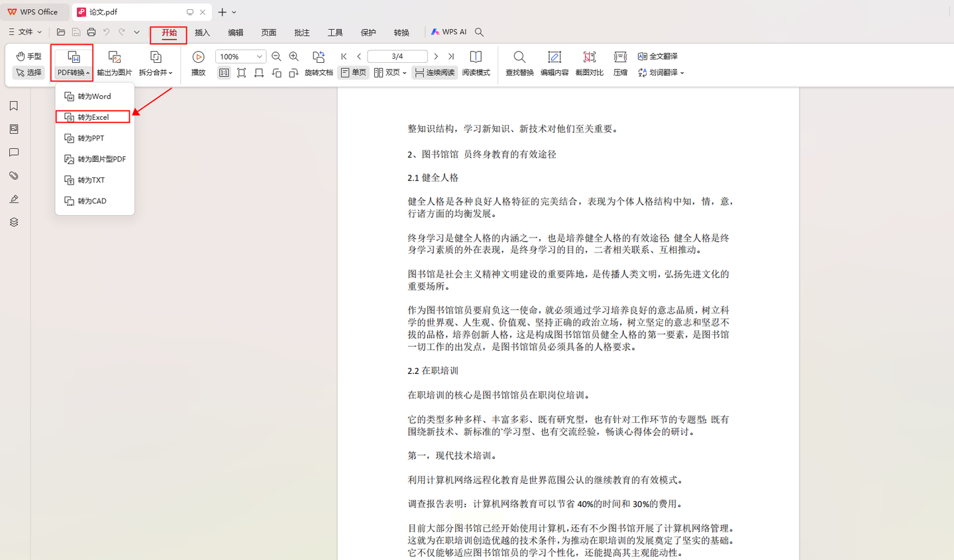This screenshot has width=954, height=560.
Task: Open the 批注 annotation ribbon tab
Action: click(301, 32)
